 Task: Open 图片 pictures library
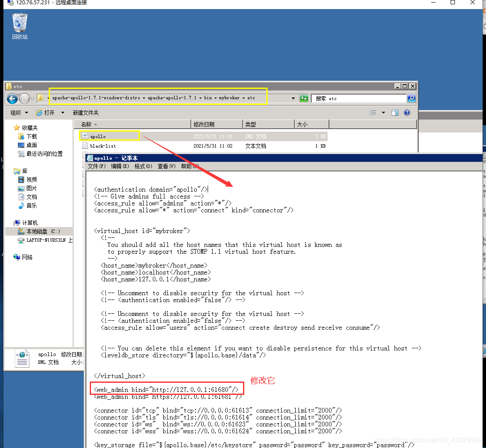(x=28, y=188)
